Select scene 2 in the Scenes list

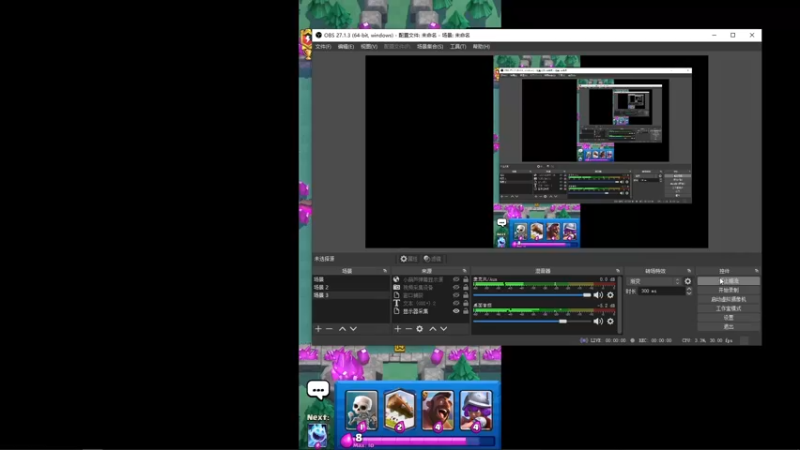pyautogui.click(x=351, y=287)
